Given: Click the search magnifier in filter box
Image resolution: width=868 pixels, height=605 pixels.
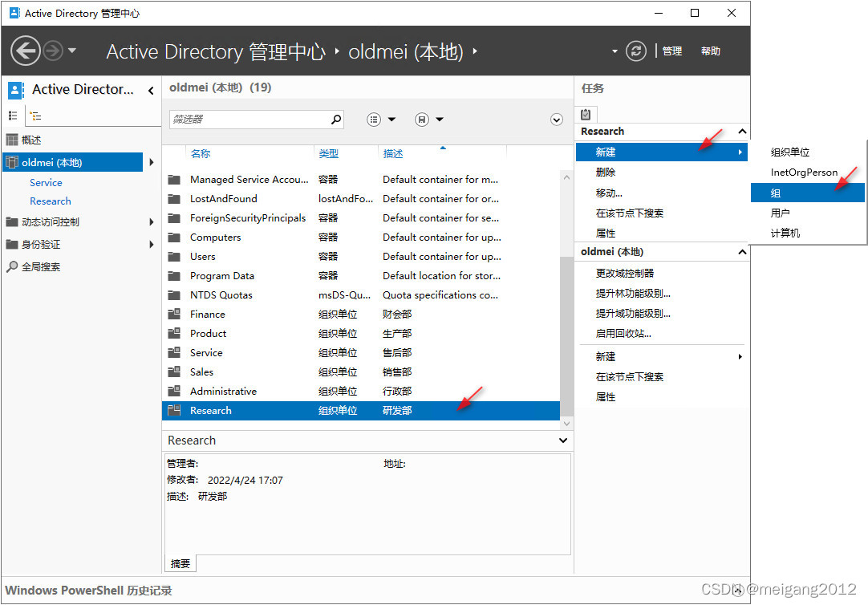Looking at the screenshot, I should click(x=336, y=120).
